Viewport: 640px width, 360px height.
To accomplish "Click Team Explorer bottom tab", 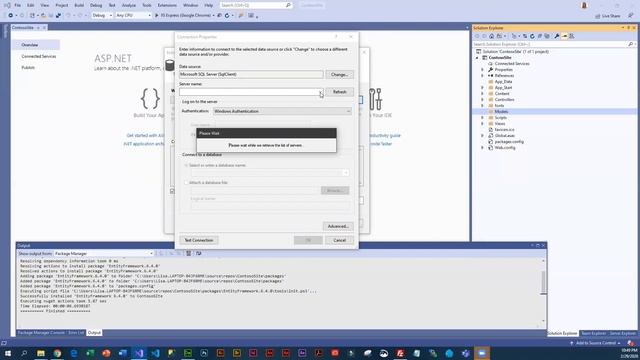I will (593, 333).
